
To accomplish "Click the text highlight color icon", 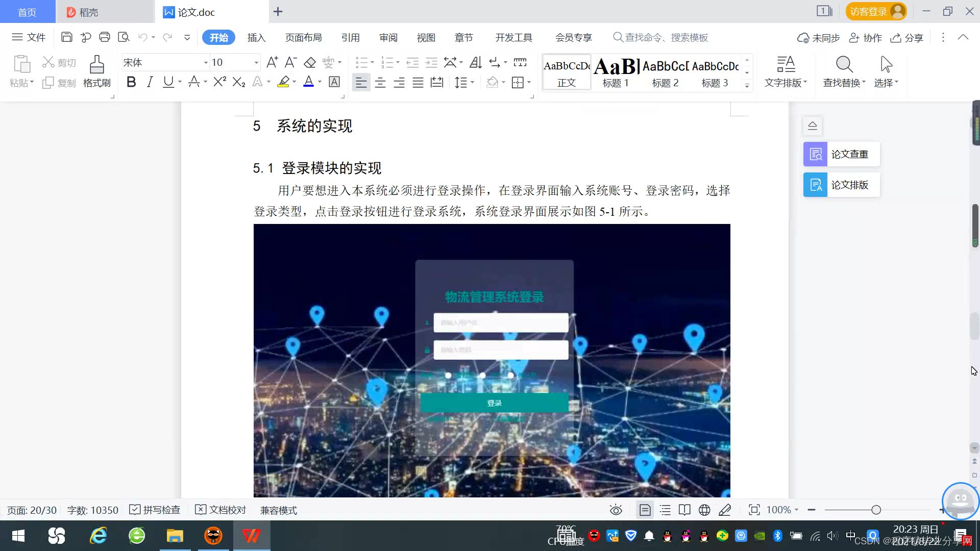I will [283, 82].
